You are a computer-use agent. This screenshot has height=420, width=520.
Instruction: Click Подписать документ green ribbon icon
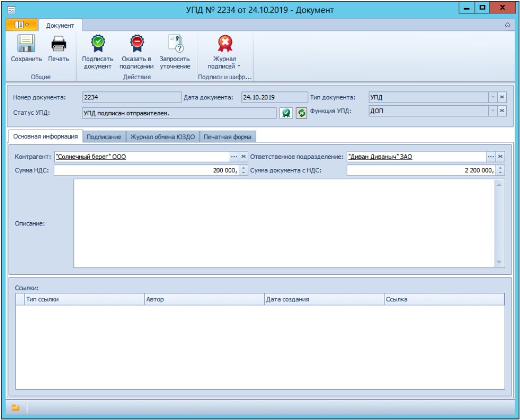(x=98, y=44)
